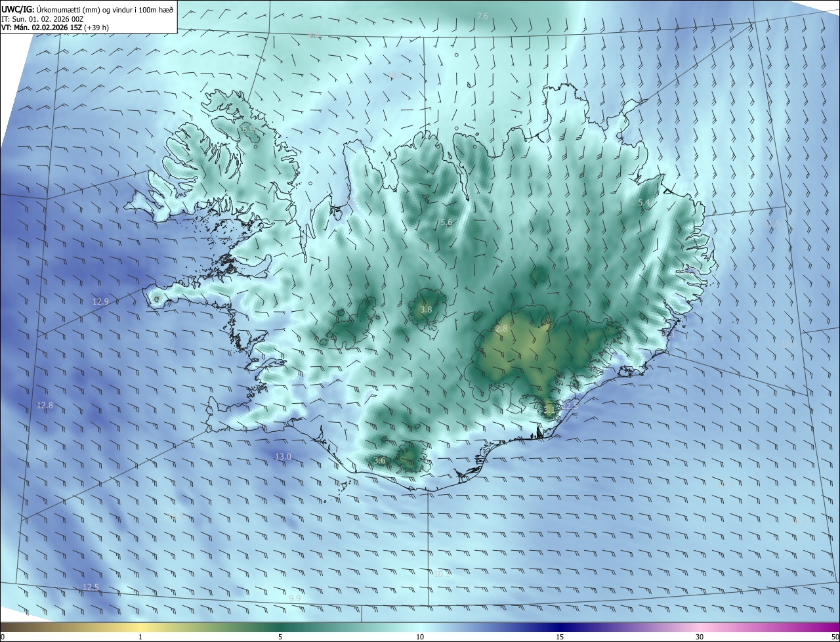Select the initial time line 'IT: Sun. 01. 02. 2026 00Z'
This screenshot has height=642, width=840.
pos(43,19)
